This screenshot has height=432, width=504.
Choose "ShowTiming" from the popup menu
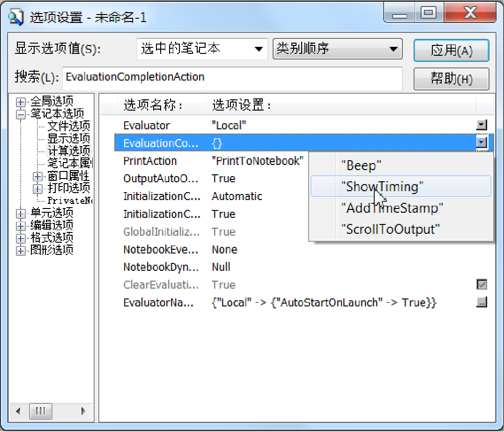400,186
